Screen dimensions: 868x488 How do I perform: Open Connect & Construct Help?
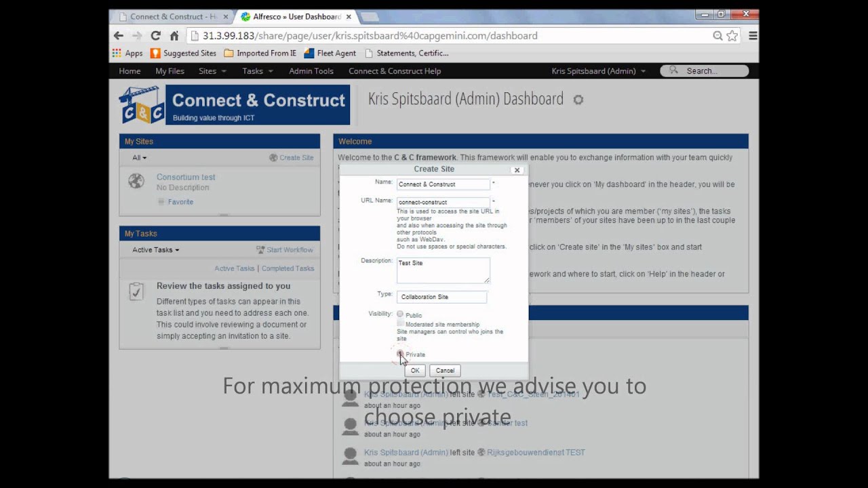(x=395, y=71)
